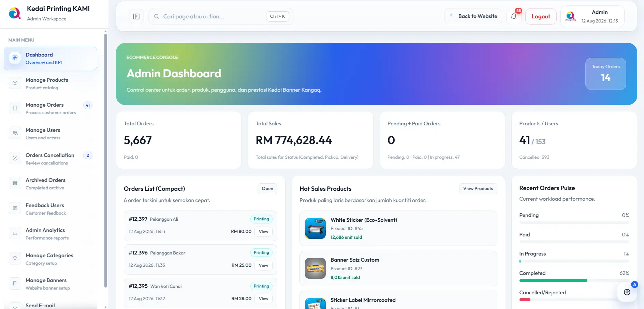The height and width of the screenshot is (309, 644).
Task: View order #12,395 from Wan Roti Canai
Action: [263, 299]
